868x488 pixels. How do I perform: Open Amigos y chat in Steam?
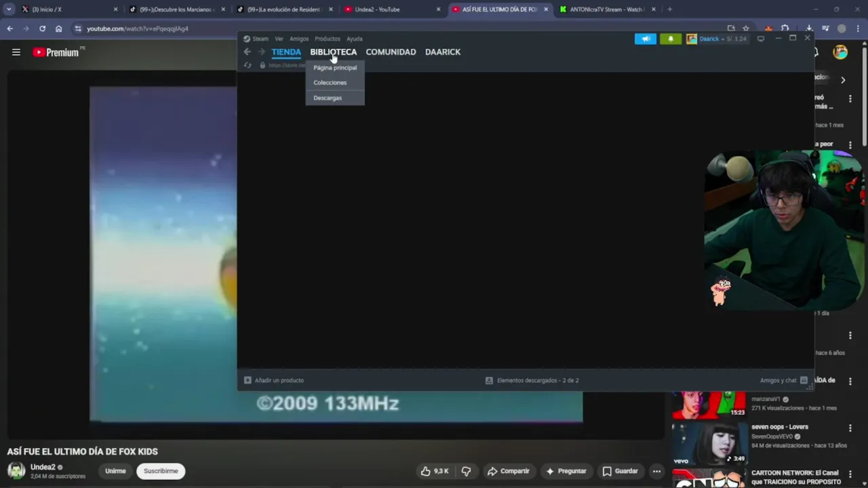784,380
